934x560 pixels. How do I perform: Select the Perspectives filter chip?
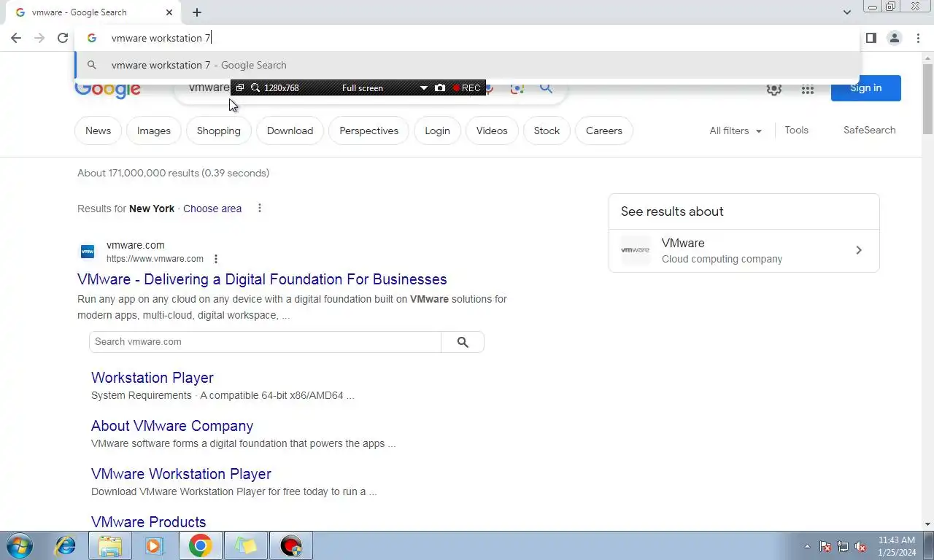click(368, 131)
